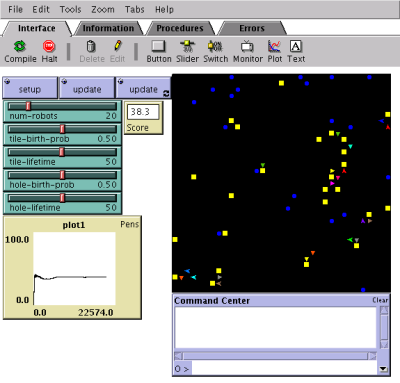The height and width of the screenshot is (383, 400).
Task: Clear the Command Center output
Action: 380,300
